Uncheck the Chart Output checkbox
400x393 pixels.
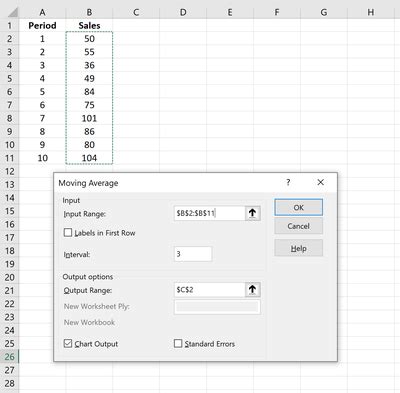[x=68, y=344]
